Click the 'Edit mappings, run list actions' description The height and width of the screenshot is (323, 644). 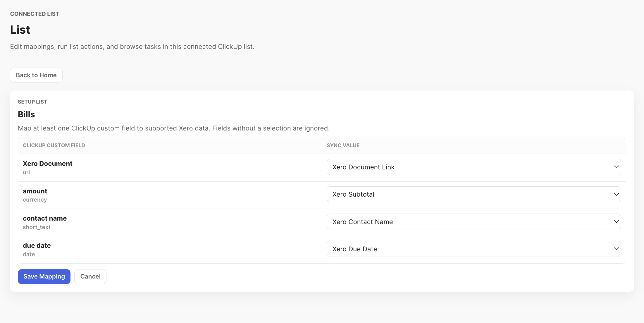(132, 47)
